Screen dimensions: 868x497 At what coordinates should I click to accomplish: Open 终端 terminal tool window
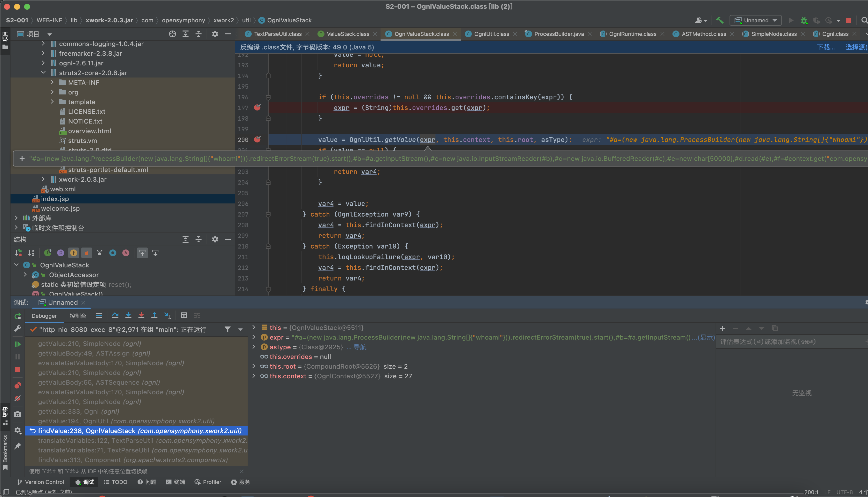click(x=175, y=482)
